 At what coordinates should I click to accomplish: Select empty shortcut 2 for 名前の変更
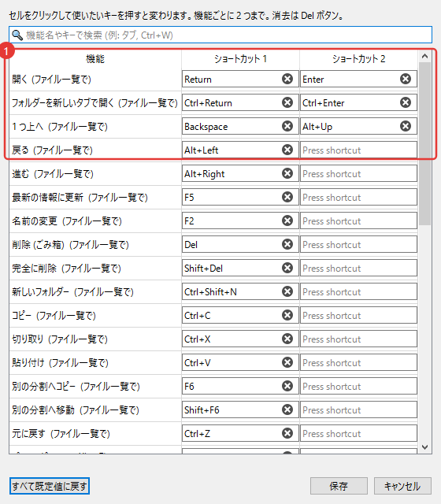click(358, 220)
